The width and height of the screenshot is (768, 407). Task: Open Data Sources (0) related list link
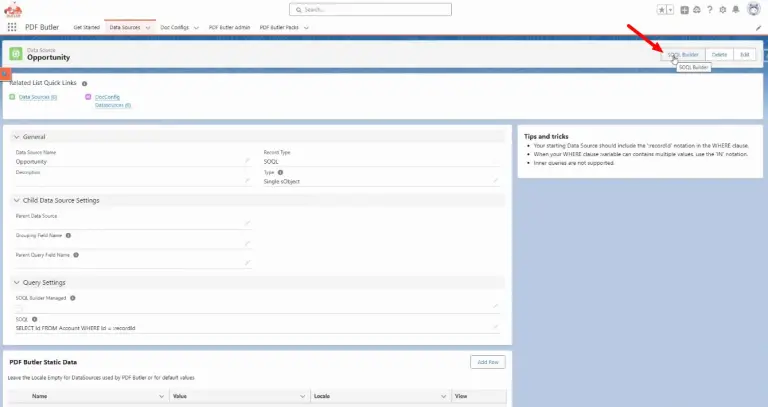(x=38, y=97)
